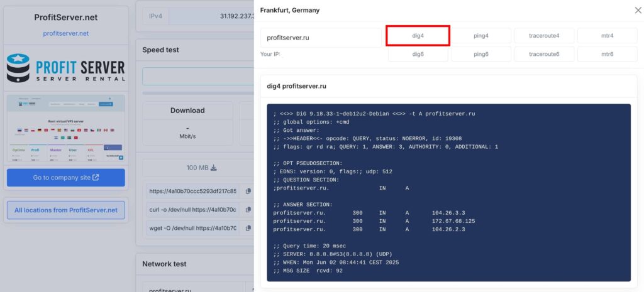Click Go to company site button

point(65,178)
